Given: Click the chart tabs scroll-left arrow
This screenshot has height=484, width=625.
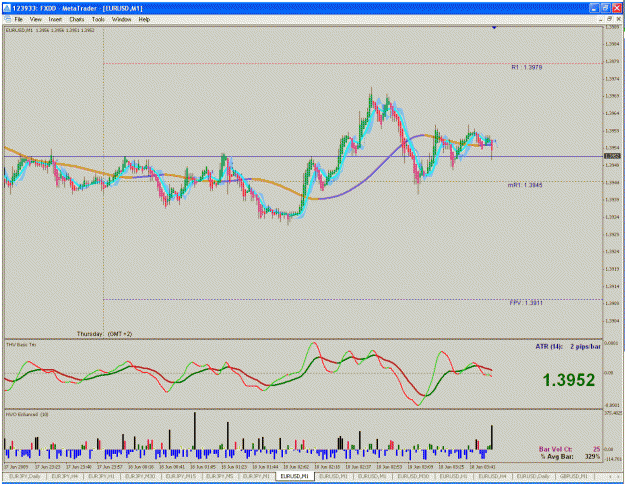Looking at the screenshot, I should 610,476.
